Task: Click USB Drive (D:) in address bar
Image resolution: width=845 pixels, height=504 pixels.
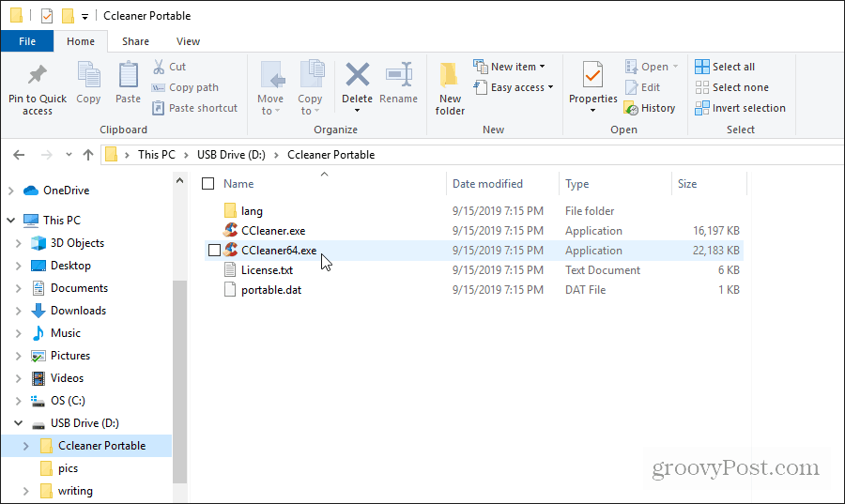Action: [x=231, y=155]
